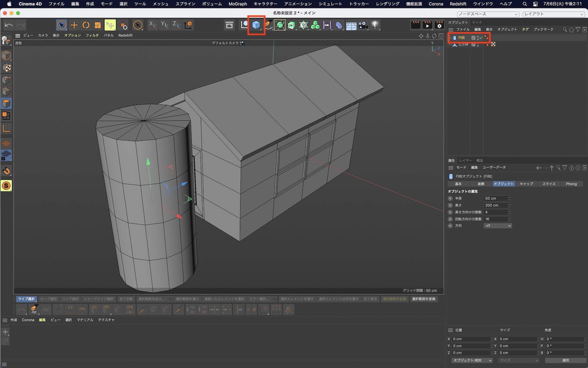Viewport: 588px width, 368px height.
Task: Open the オブジェクト:相対 coordinate dropdown
Action: [472, 360]
